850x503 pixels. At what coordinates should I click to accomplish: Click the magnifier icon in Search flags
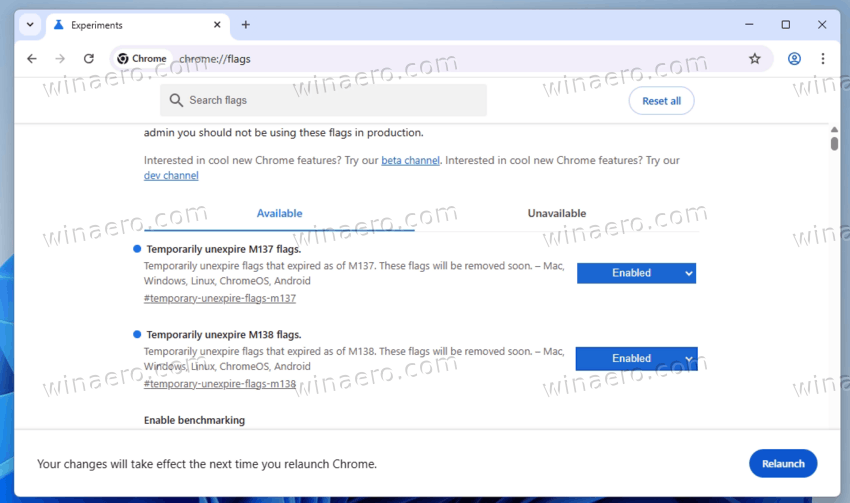tap(176, 100)
